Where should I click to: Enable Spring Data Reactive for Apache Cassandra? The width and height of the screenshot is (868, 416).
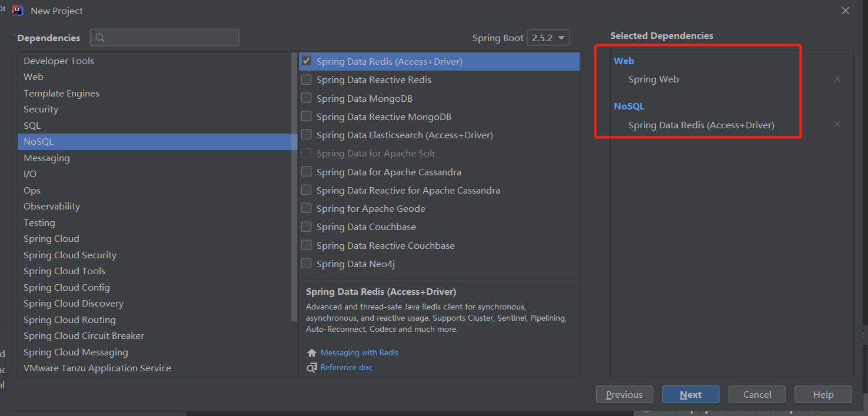click(x=306, y=190)
